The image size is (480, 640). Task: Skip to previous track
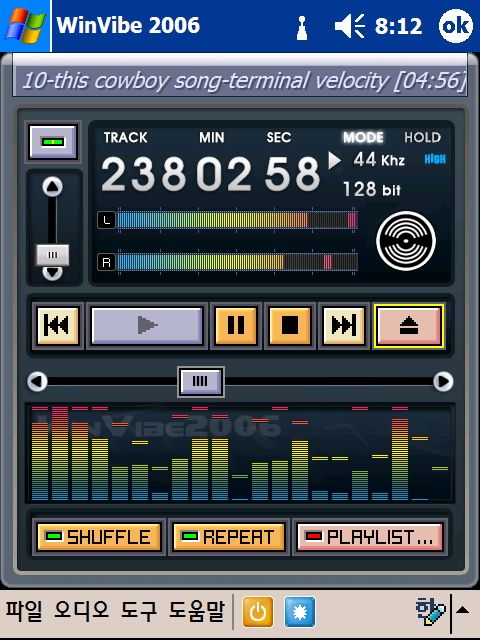coord(58,325)
